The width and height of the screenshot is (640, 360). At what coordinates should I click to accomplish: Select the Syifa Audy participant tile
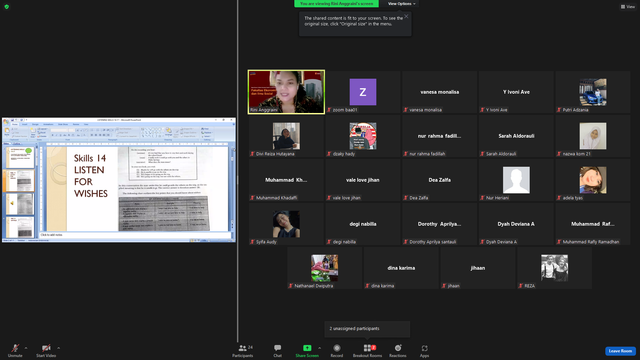pos(286,224)
